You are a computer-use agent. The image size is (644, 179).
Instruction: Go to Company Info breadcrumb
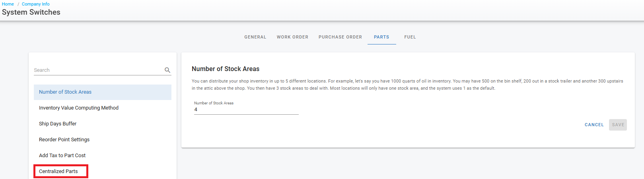click(x=36, y=4)
